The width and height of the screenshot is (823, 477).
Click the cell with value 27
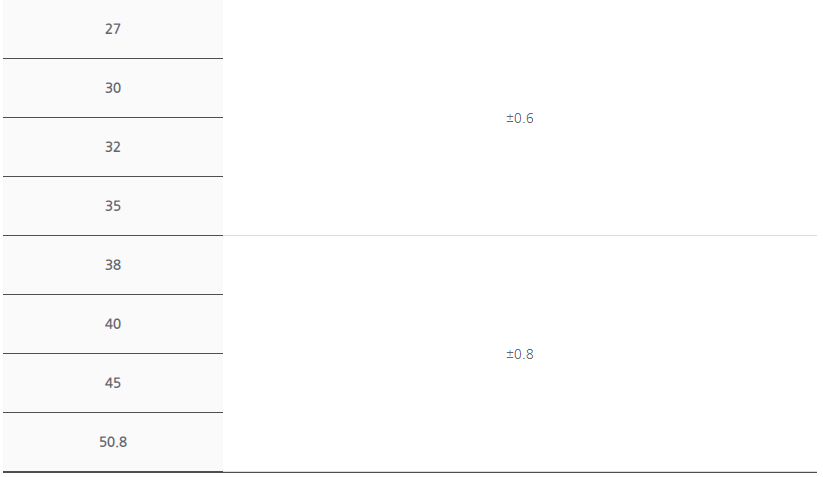pyautogui.click(x=113, y=29)
